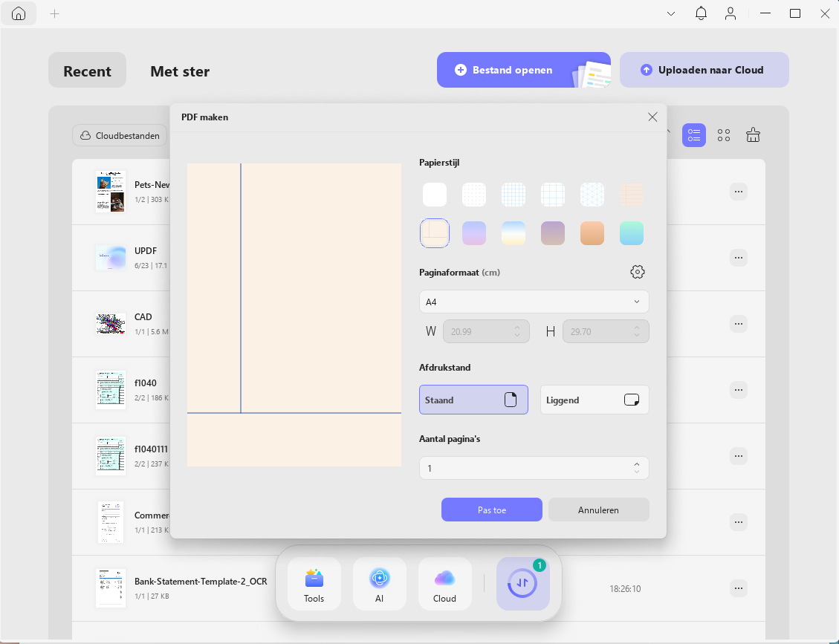Click the Bestand openen button
The height and width of the screenshot is (644, 839).
(523, 70)
